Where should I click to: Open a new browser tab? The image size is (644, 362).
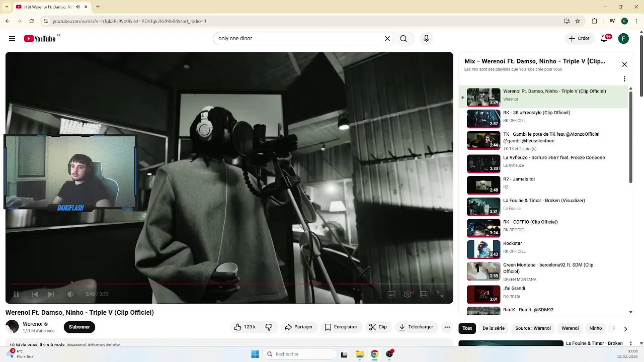(98, 7)
